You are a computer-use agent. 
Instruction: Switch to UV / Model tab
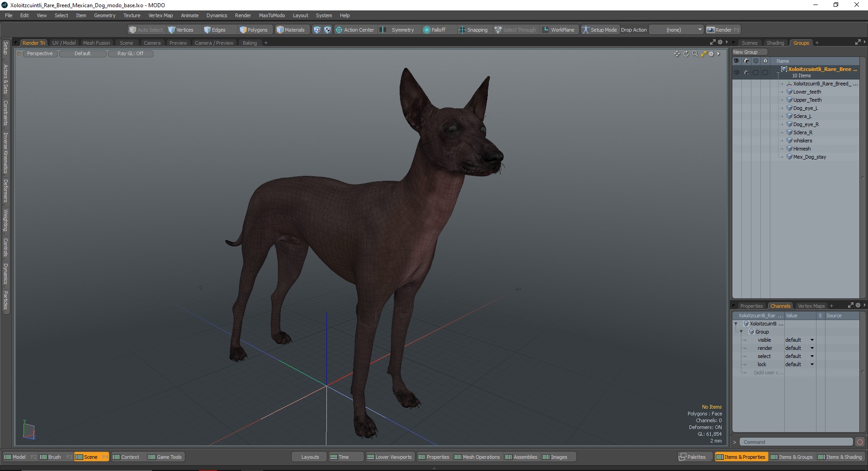[64, 43]
